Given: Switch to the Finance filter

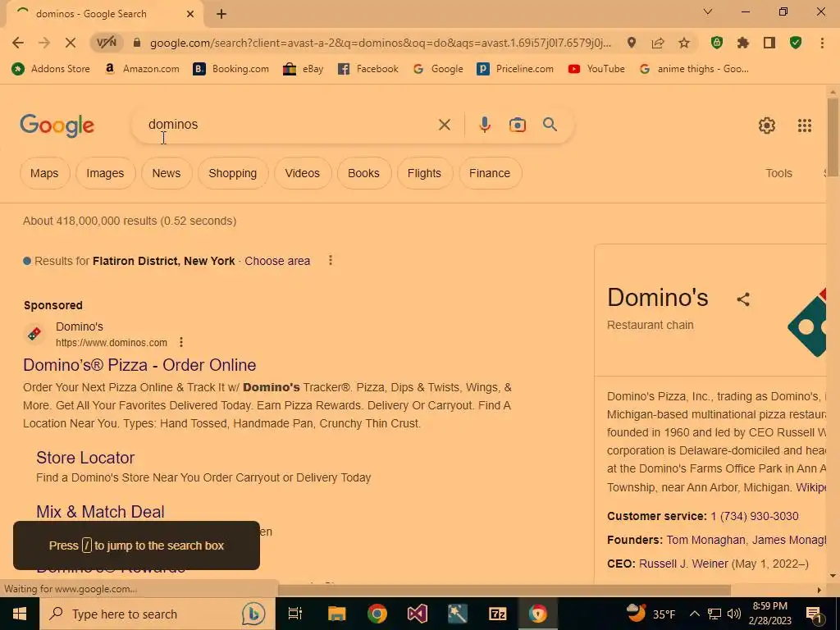Looking at the screenshot, I should [490, 173].
